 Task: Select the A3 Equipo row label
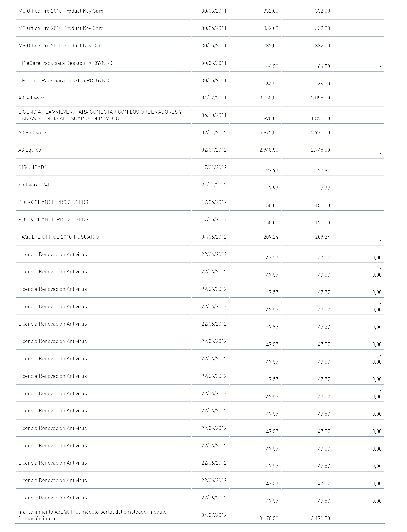click(29, 150)
